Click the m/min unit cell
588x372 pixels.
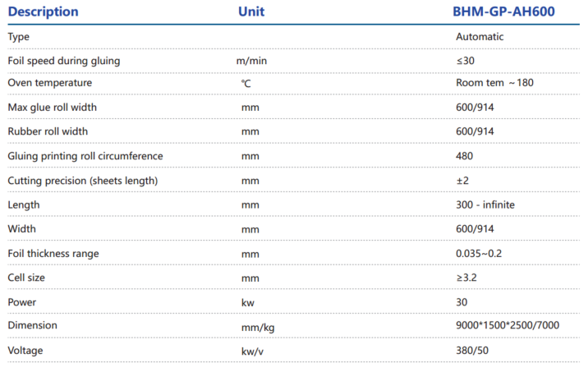250,61
